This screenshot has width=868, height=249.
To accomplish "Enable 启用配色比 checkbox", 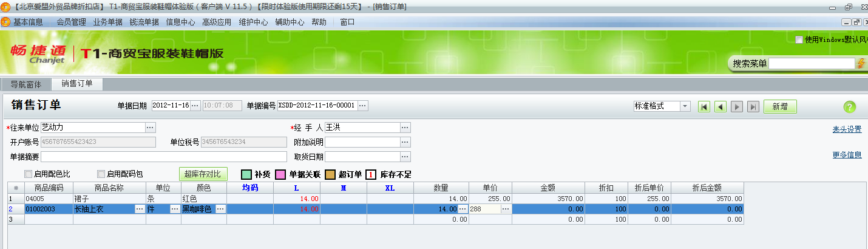I will tap(28, 174).
